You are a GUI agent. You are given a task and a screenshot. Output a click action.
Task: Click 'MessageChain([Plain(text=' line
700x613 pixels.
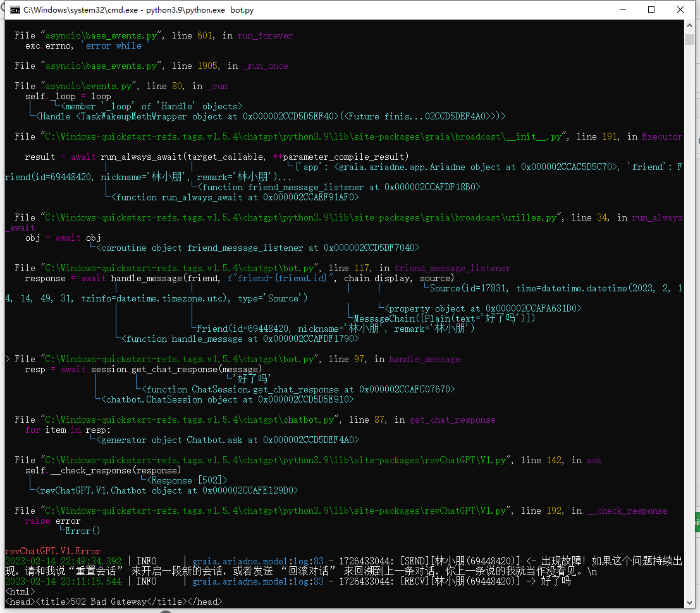coord(444,319)
